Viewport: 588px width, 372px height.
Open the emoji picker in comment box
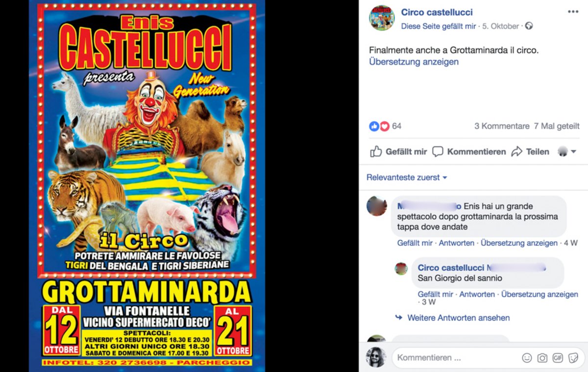527,358
